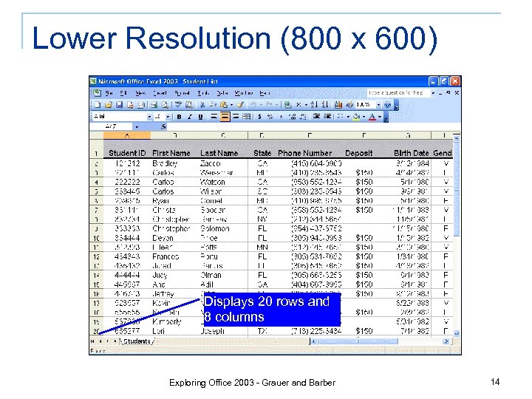Expand the Name Box dropdown arrow
The image size is (532, 399).
137,127
